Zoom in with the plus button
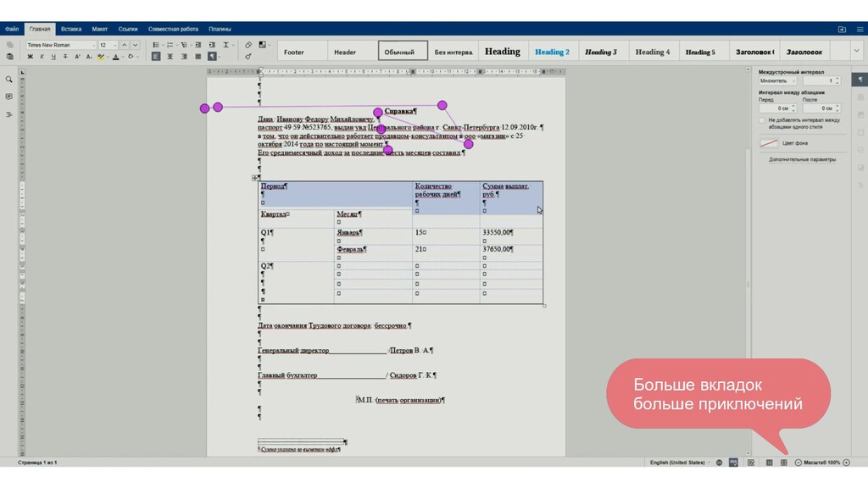Screen dimensions: 868x488 847,463
